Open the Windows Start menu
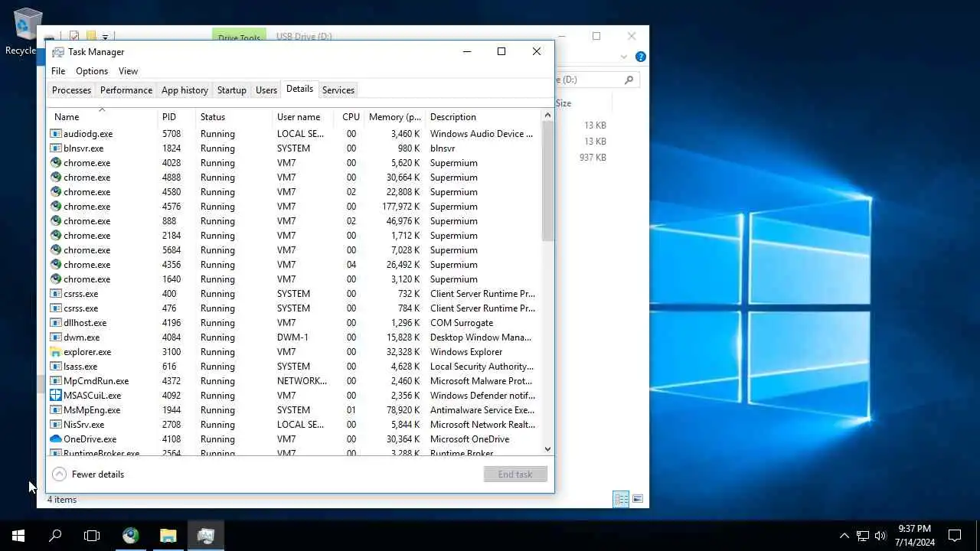This screenshot has width=980, height=551. tap(18, 536)
